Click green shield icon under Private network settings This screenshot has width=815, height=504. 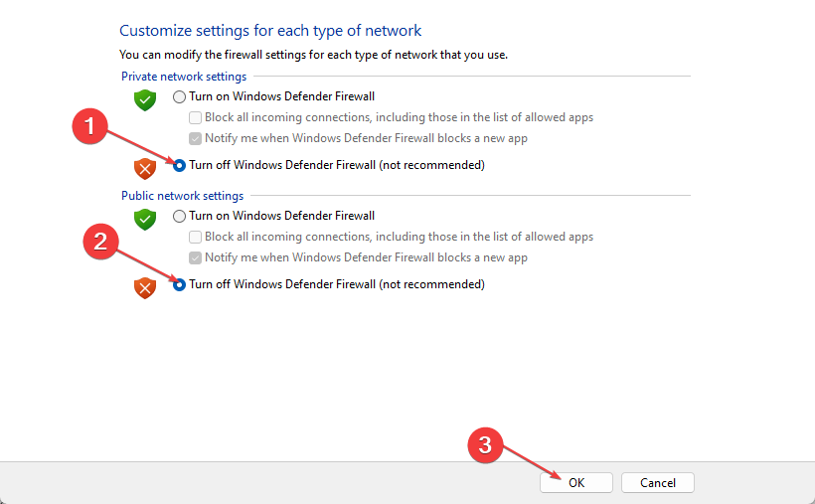(145, 99)
